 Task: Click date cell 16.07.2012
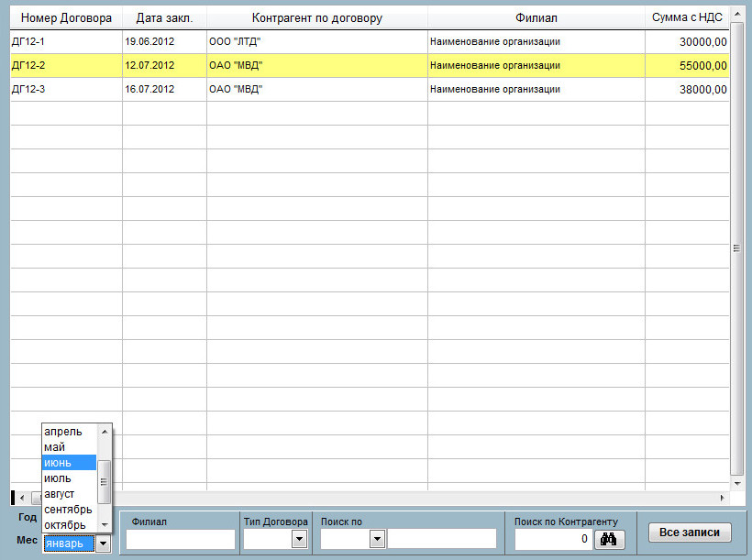[x=164, y=89]
